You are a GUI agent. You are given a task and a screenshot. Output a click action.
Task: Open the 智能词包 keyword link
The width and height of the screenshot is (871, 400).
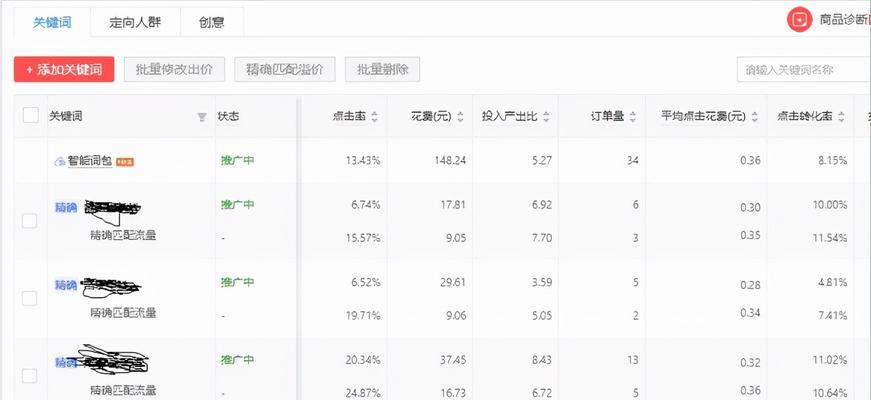point(90,161)
